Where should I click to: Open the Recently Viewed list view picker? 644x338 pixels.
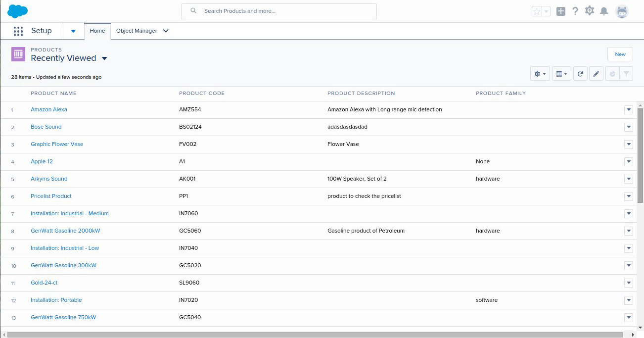coord(104,58)
